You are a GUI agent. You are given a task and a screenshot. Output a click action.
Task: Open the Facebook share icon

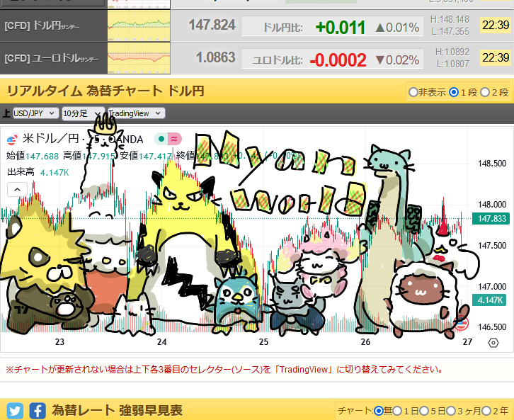[x=38, y=411]
